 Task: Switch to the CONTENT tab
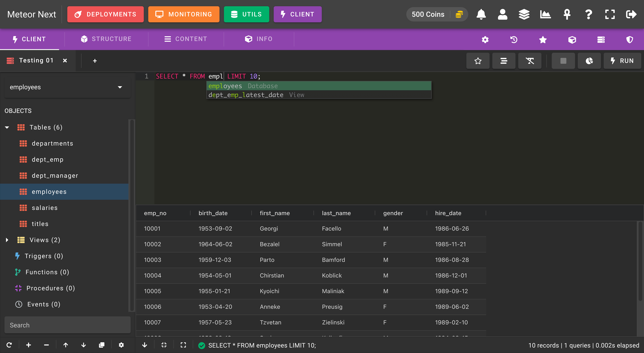point(186,39)
